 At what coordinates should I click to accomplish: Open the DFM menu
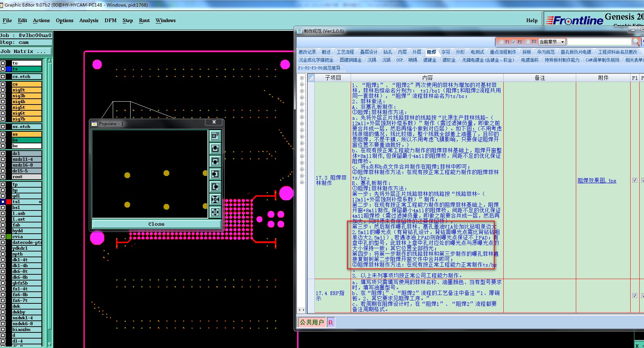[x=111, y=21]
